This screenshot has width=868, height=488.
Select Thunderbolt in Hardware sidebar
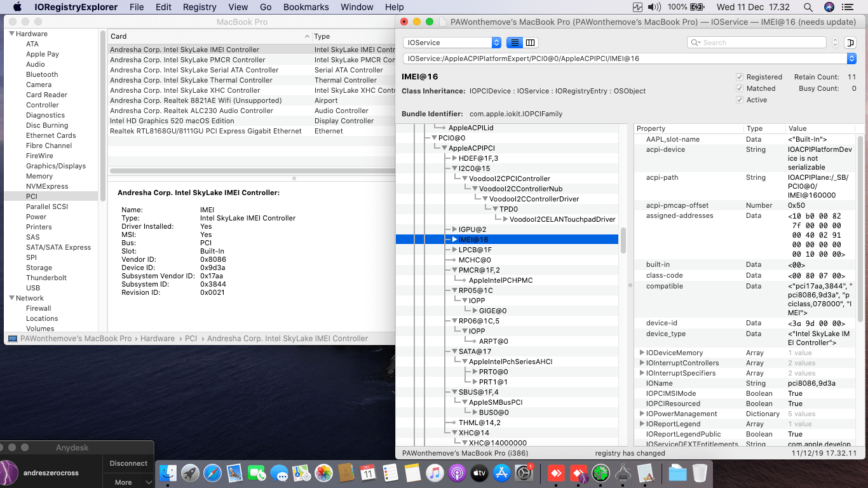(x=46, y=278)
